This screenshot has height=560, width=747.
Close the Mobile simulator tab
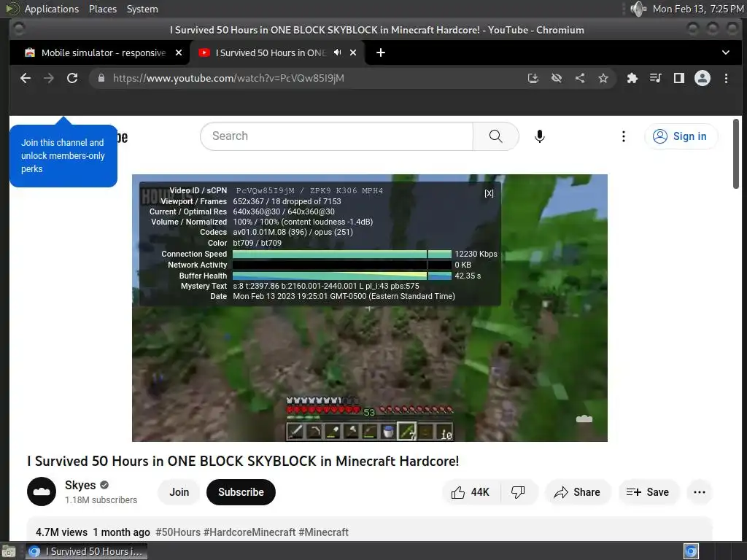coord(179,52)
